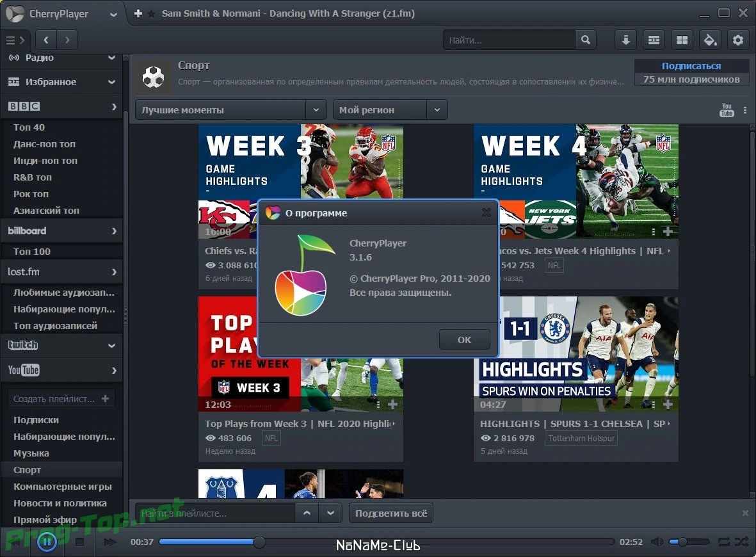756x557 pixels.
Task: Open Мой регион dropdown
Action: (390, 110)
